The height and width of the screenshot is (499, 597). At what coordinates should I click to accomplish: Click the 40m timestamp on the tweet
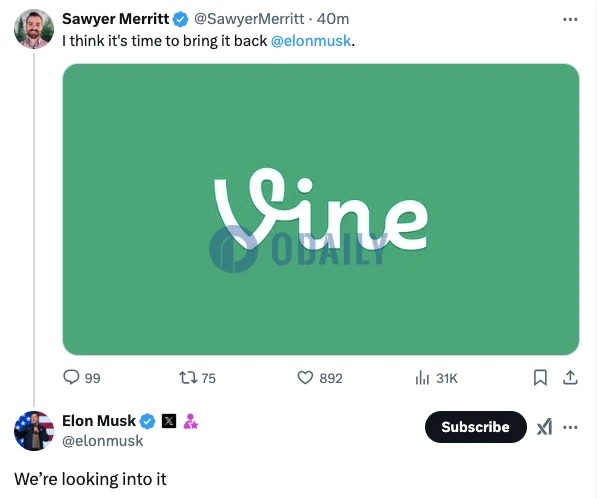point(333,19)
